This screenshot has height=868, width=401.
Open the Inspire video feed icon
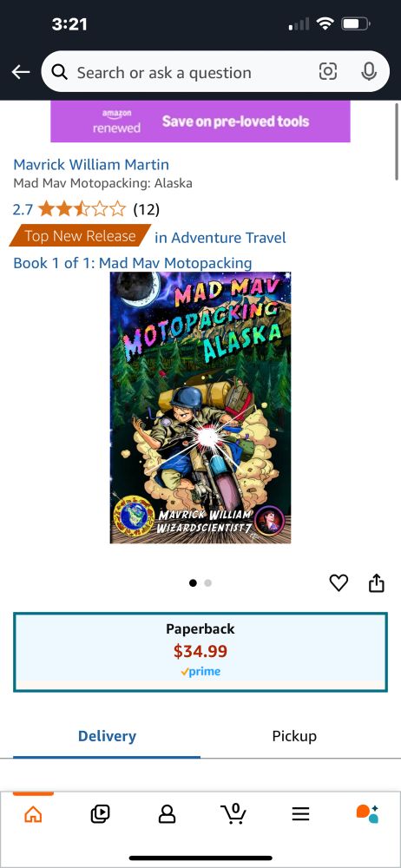click(101, 813)
